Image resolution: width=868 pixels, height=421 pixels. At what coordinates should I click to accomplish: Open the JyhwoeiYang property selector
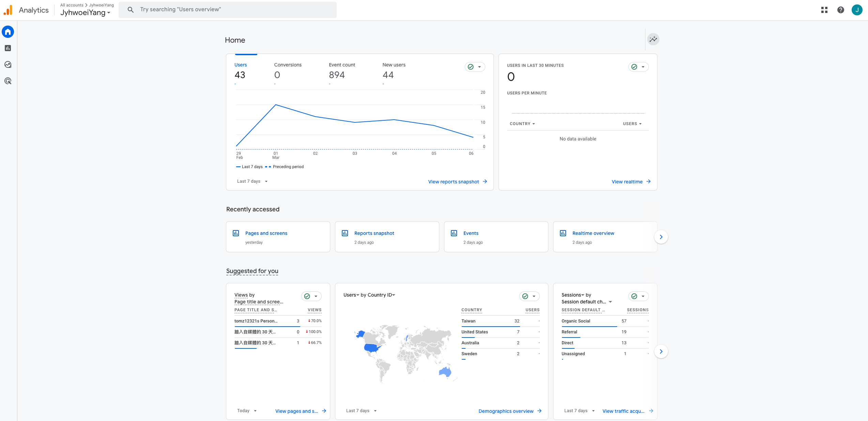(86, 13)
